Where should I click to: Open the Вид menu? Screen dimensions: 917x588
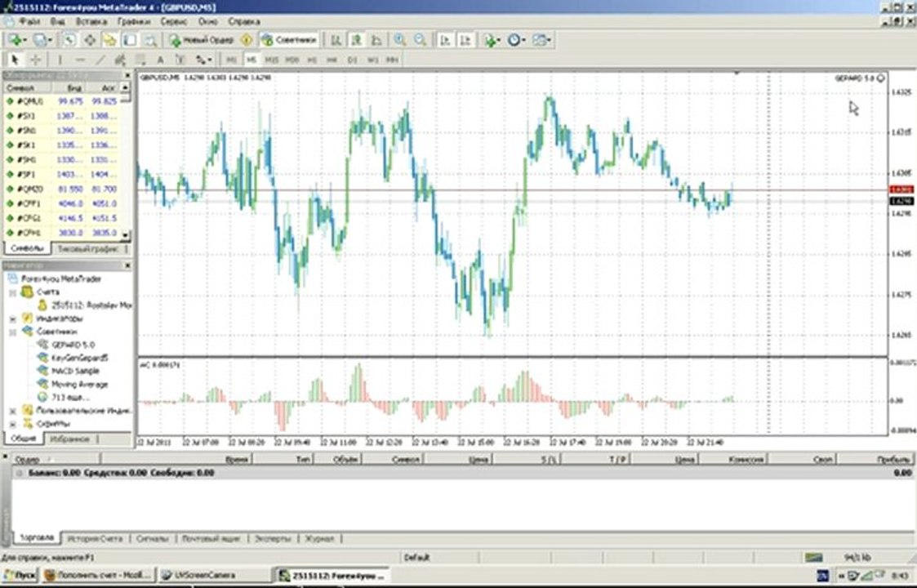57,21
